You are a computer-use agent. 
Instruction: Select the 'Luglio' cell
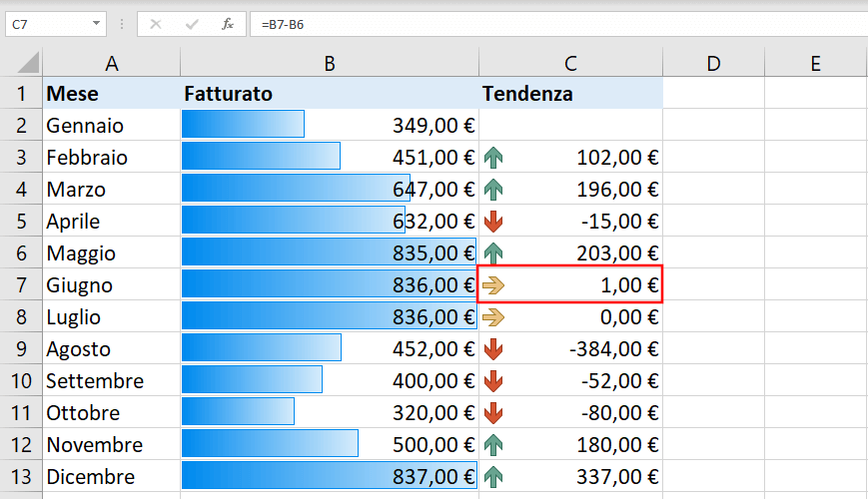tap(111, 317)
